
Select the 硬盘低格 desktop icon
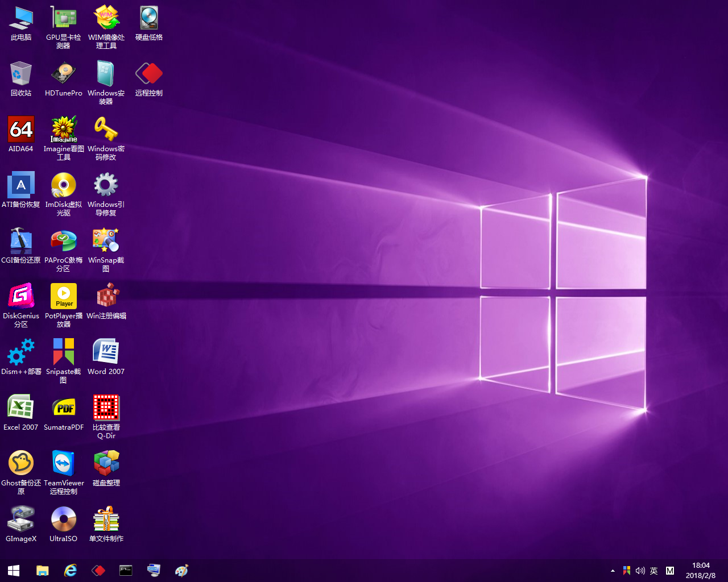point(149,24)
